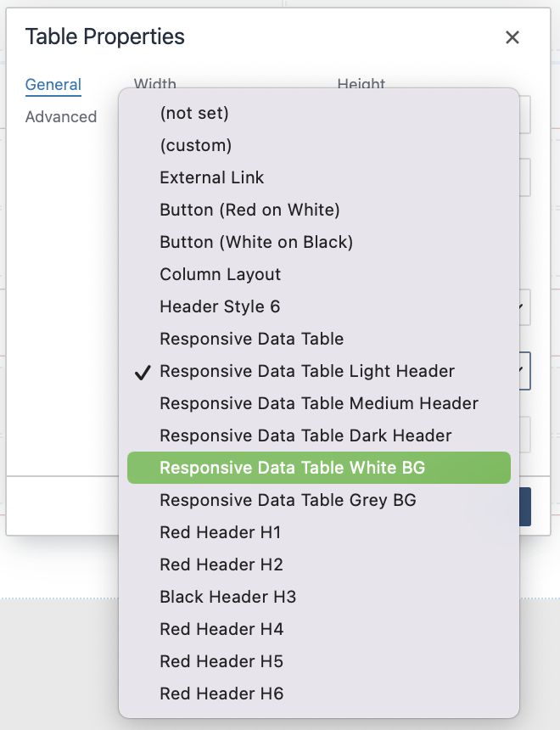
Task: Select Red Header H4 style
Action: 221,629
